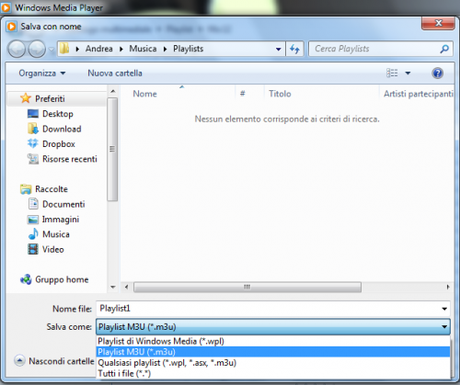Click the Windows Media Player title icon

(6, 7)
